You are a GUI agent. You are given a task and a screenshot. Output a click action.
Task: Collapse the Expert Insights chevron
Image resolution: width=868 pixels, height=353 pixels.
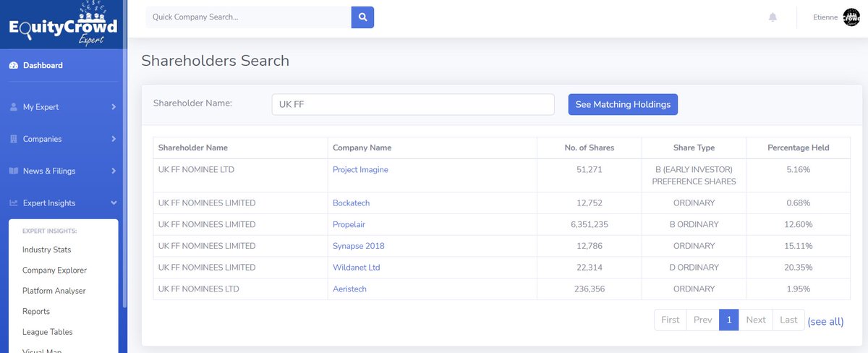click(114, 203)
